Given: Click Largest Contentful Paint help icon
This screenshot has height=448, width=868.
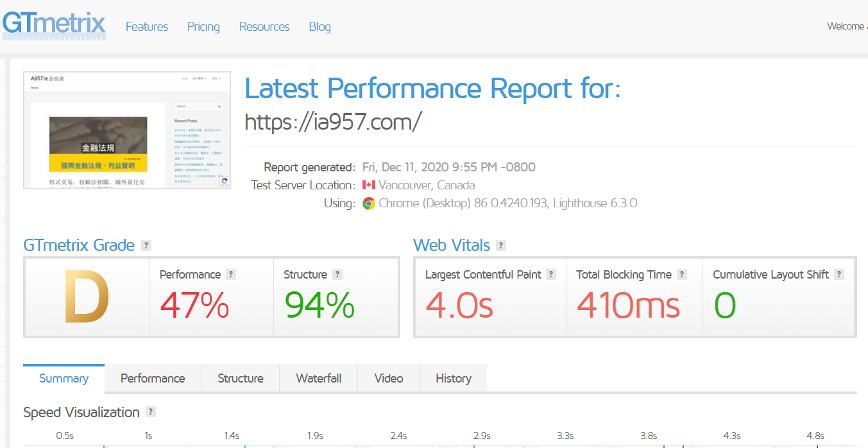Looking at the screenshot, I should 552,274.
